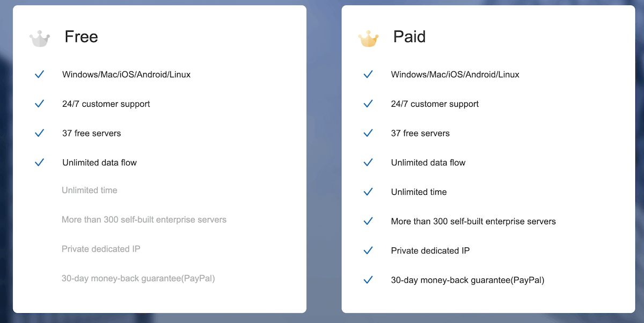Click the Paid plan's 30-day money-back guarantee checkmark
Viewport: 644px width, 323px height.
[x=368, y=280]
